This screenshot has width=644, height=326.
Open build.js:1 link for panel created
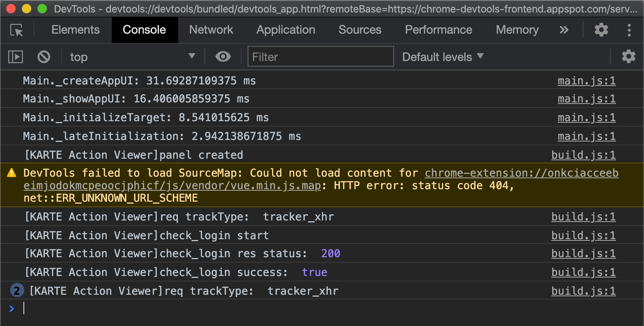[x=583, y=155]
